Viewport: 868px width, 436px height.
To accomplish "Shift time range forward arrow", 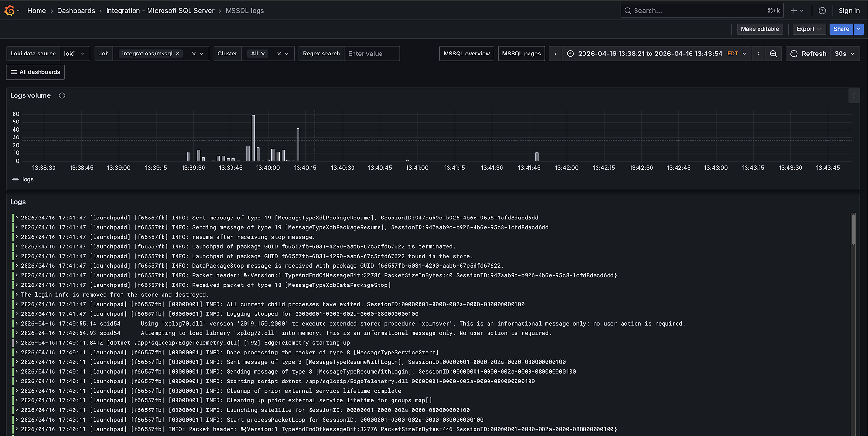I will 758,54.
